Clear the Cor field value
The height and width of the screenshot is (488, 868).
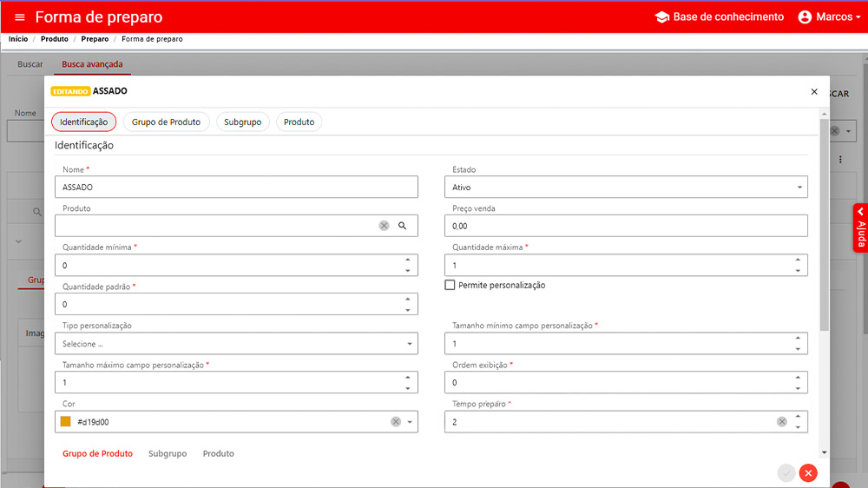tap(396, 422)
